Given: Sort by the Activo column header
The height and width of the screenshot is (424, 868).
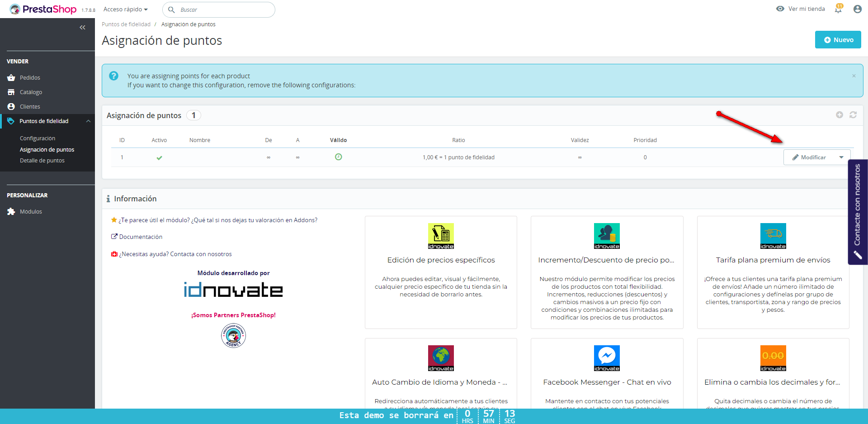Looking at the screenshot, I should coord(159,140).
